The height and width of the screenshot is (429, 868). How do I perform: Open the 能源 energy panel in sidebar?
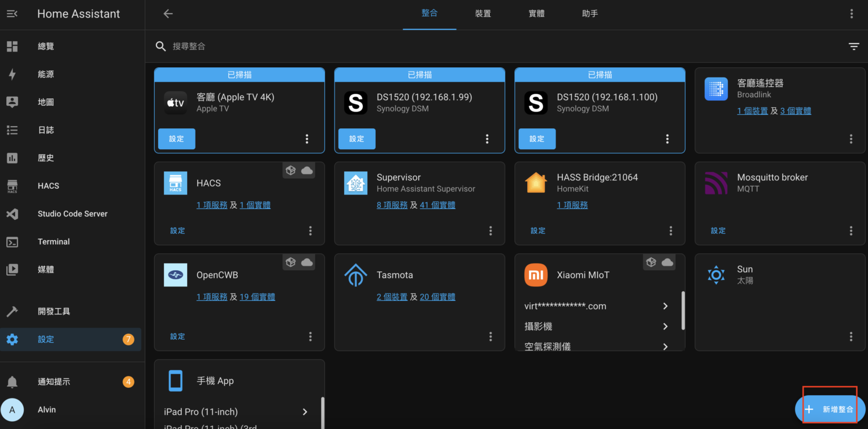(46, 74)
